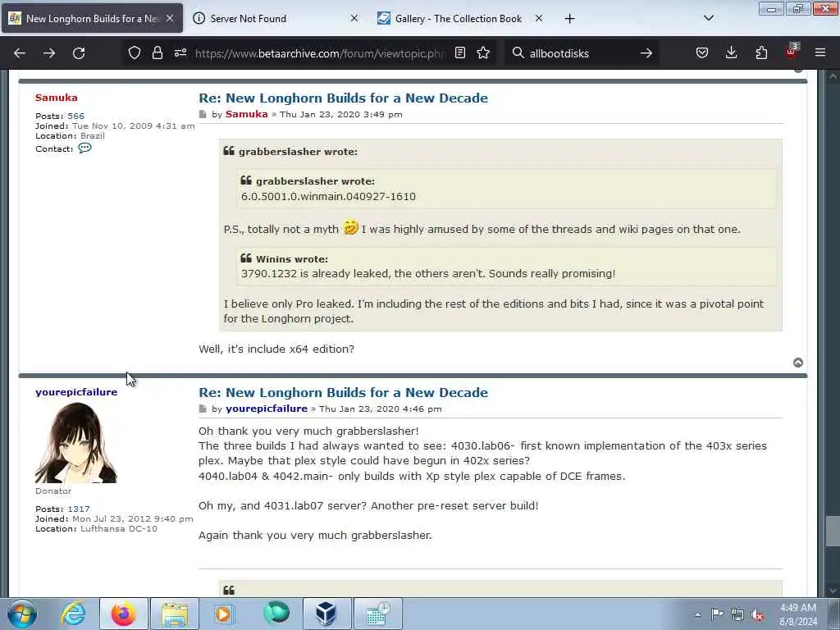Click the Samuka author link in the byline

tap(246, 114)
